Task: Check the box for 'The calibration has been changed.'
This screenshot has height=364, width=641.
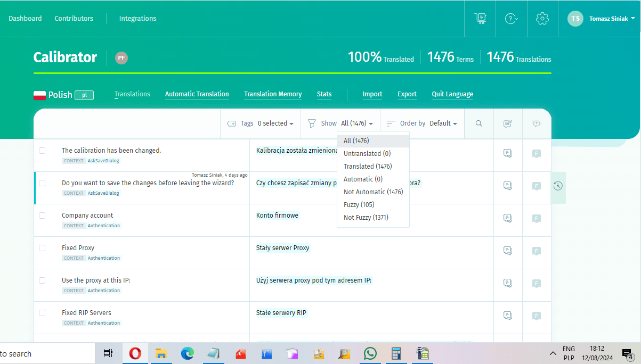Action: tap(42, 151)
